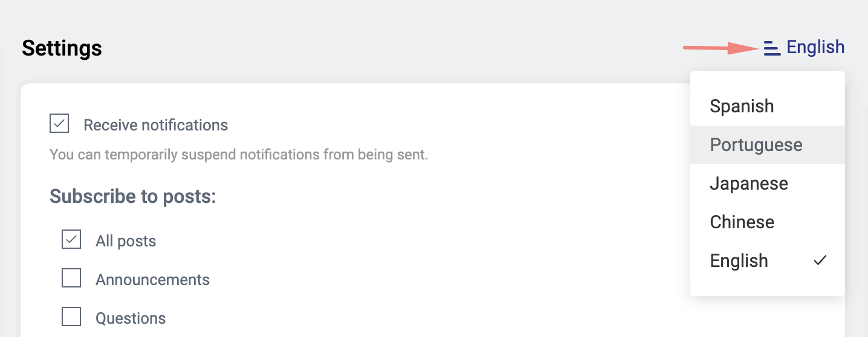Click the language lines icon beside English
The height and width of the screenshot is (337, 868).
click(x=772, y=48)
